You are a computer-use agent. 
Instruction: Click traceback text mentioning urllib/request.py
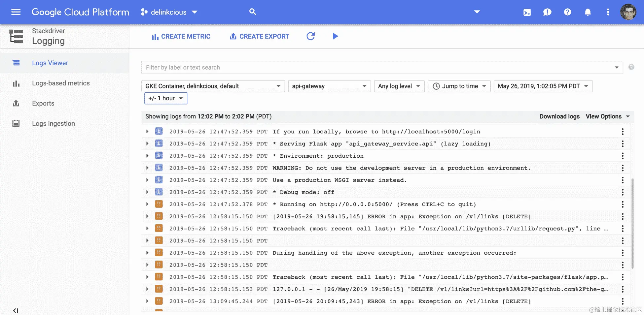tap(440, 229)
